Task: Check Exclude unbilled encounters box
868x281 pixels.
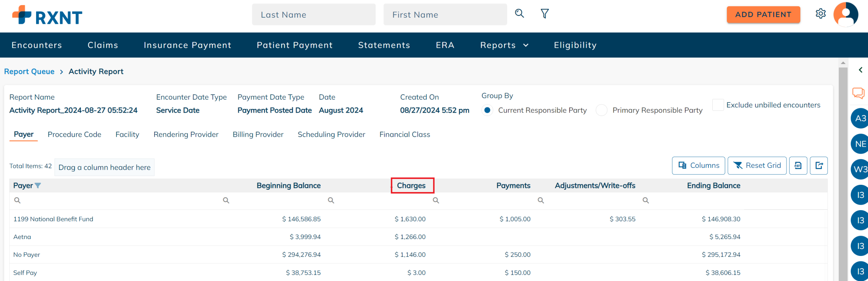Action: click(x=718, y=105)
